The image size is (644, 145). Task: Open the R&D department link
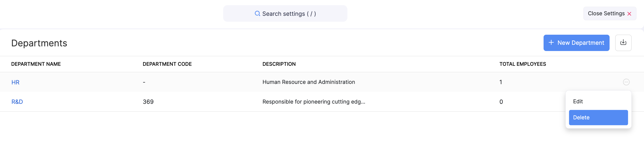tap(17, 102)
